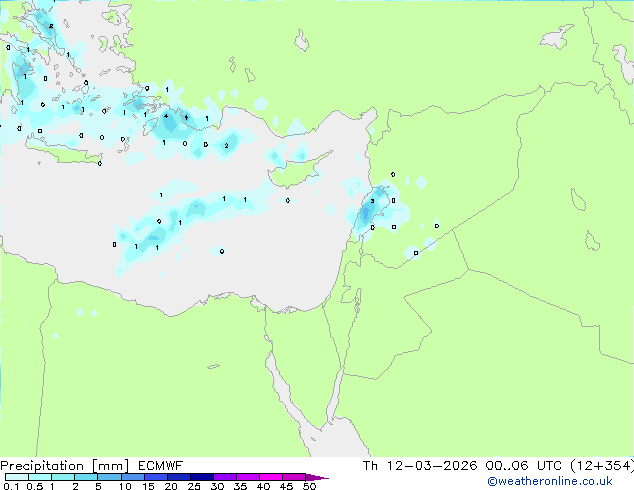Open the weatheronline.co.uk copyright link
Viewport: 634px width, 490px height.
550,481
